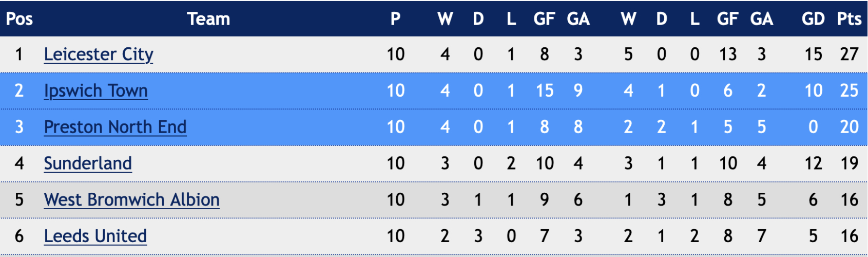Image resolution: width=868 pixels, height=257 pixels.
Task: Click the Pts column header
Action: [x=849, y=19]
